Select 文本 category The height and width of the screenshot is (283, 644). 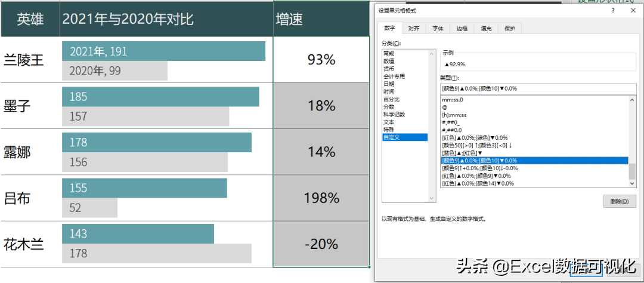tap(404, 122)
